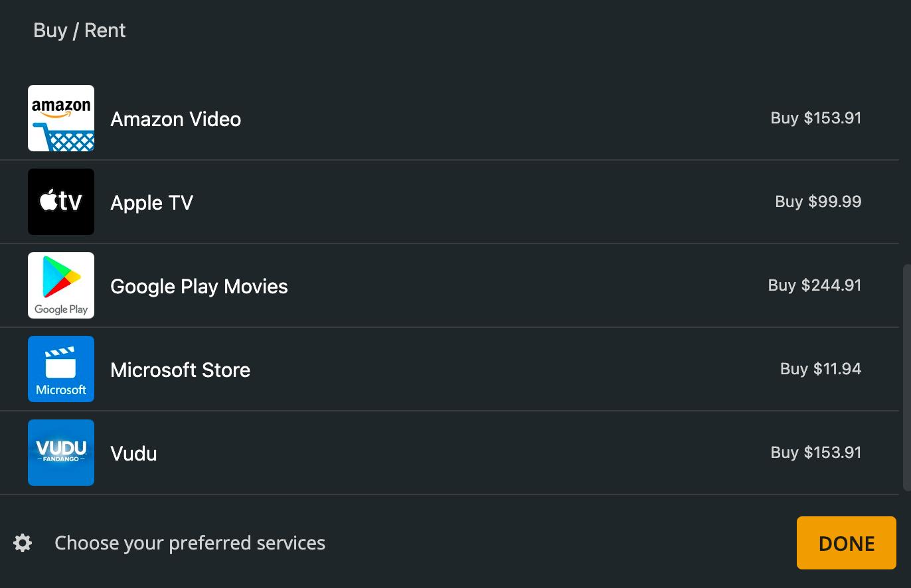
Task: Click the vertical scrollbar thumb
Action: click(906, 378)
